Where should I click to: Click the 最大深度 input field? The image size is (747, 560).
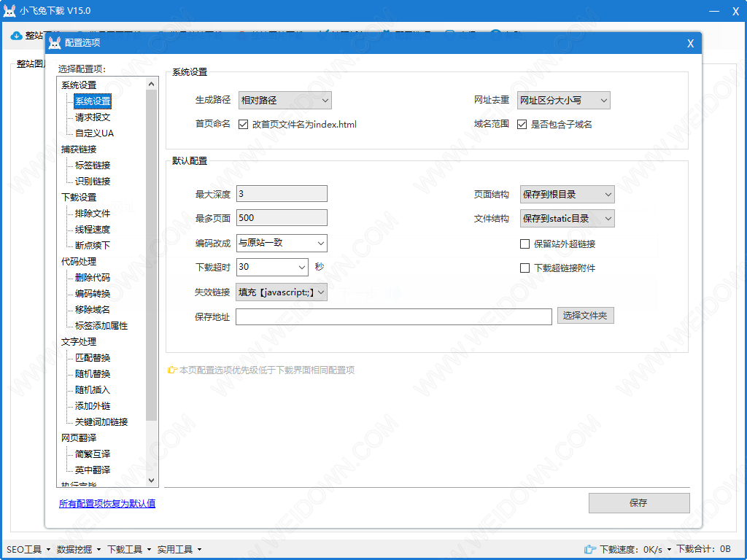pyautogui.click(x=282, y=194)
